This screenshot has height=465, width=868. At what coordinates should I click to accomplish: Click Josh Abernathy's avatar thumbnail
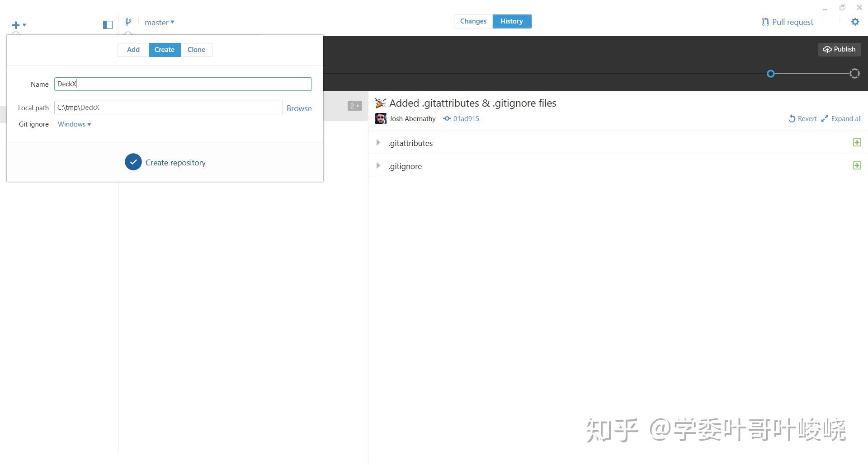coord(380,118)
